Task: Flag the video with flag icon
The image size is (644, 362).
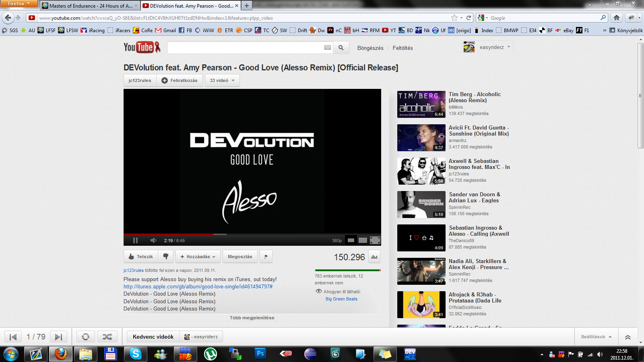Action: pos(266,257)
